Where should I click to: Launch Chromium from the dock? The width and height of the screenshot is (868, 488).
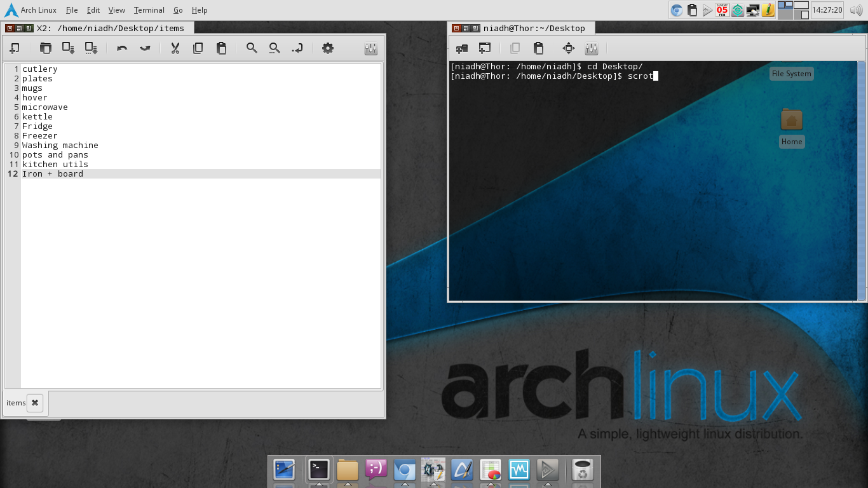point(405,470)
